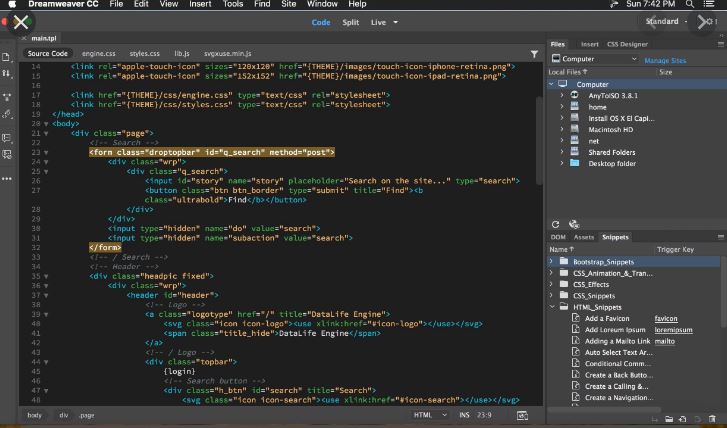Viewport: 727px width, 428px height.
Task: Open the Live view options dropdown arrow
Action: click(395, 22)
